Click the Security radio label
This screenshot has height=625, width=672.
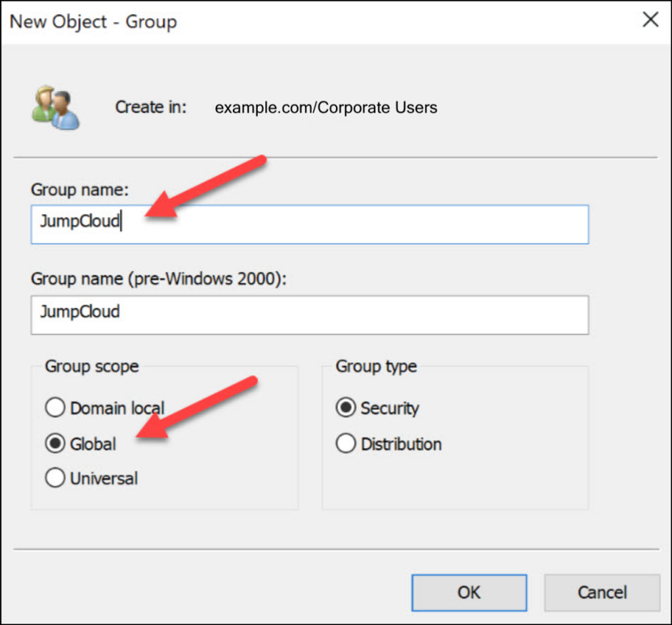coord(390,407)
